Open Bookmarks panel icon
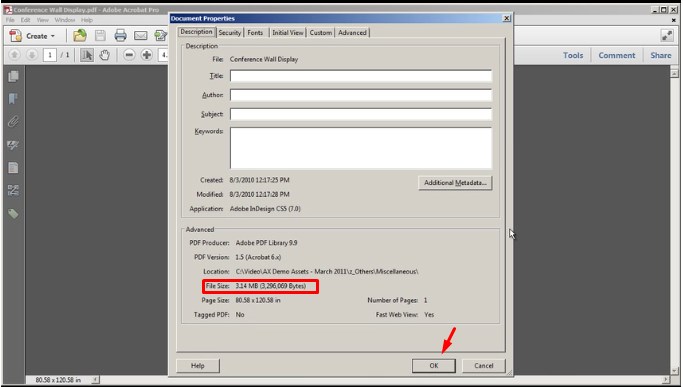Viewport: 683px width, 387px height. point(13,99)
